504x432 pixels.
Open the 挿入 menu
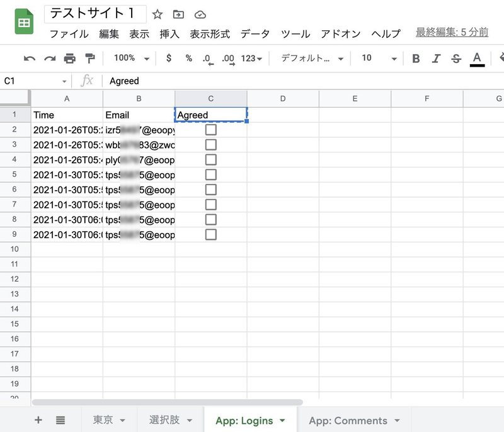pyautogui.click(x=169, y=34)
